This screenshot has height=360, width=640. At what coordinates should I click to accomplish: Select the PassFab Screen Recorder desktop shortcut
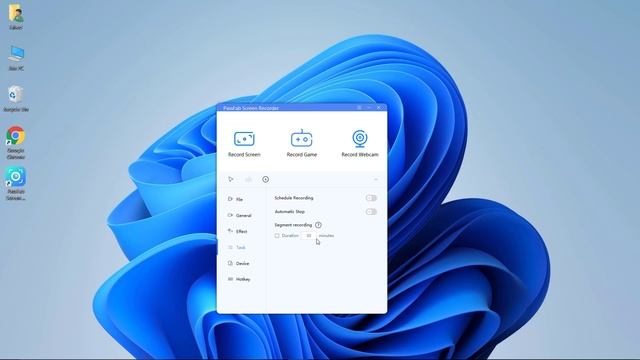pos(16,183)
